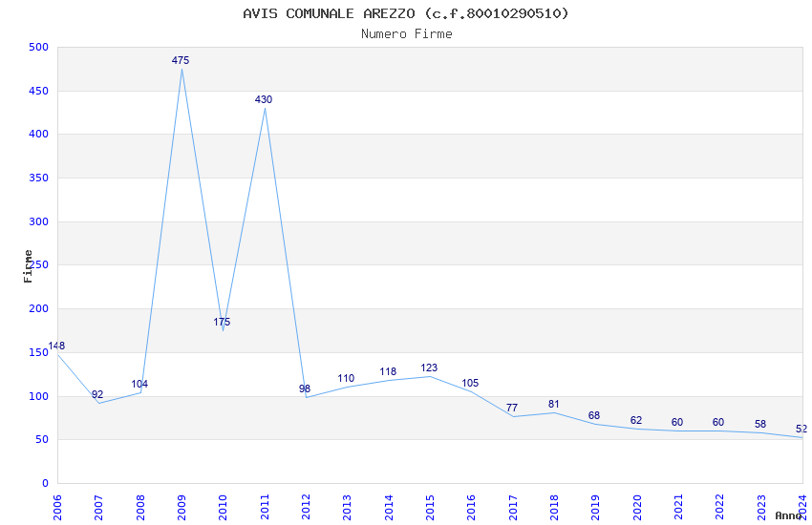812x525 pixels.
Task: Click the 118 data label
Action: (x=388, y=371)
